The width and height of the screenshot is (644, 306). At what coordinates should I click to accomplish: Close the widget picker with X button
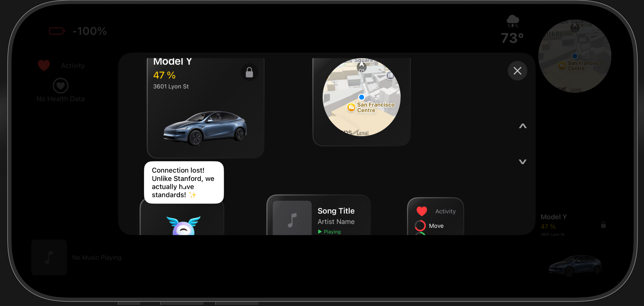coord(517,71)
